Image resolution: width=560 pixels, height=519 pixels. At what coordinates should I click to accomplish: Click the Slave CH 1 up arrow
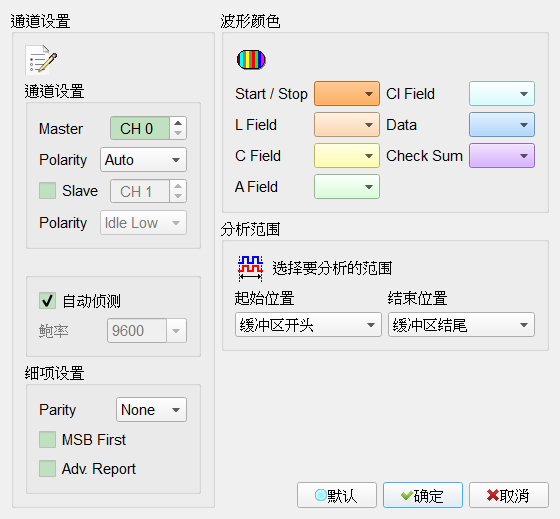tap(178, 186)
